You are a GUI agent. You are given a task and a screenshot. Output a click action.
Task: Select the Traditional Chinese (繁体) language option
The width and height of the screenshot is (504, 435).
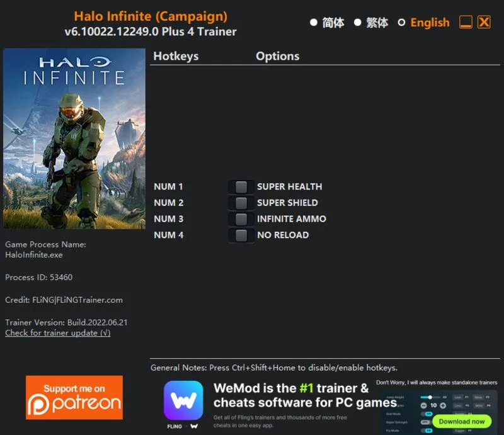click(x=371, y=23)
